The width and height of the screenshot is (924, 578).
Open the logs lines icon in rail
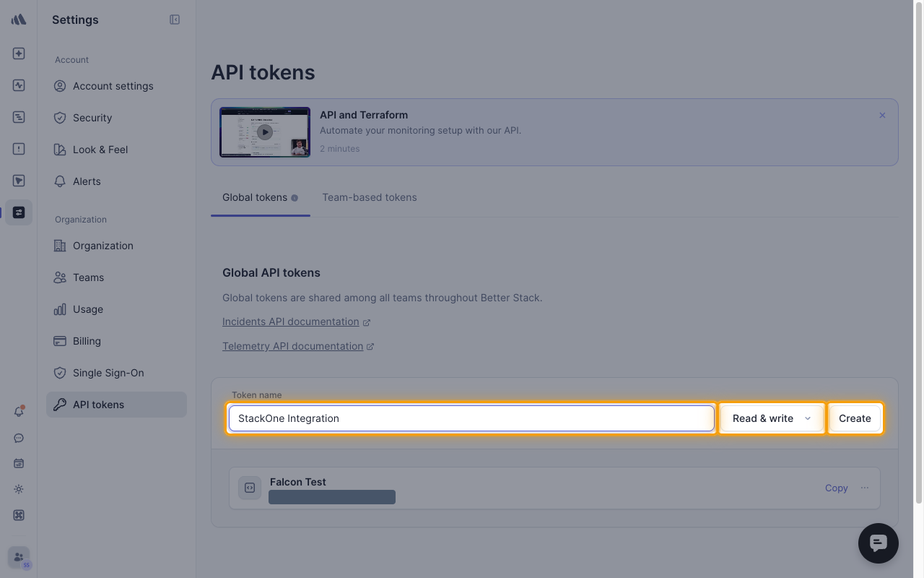click(x=19, y=117)
